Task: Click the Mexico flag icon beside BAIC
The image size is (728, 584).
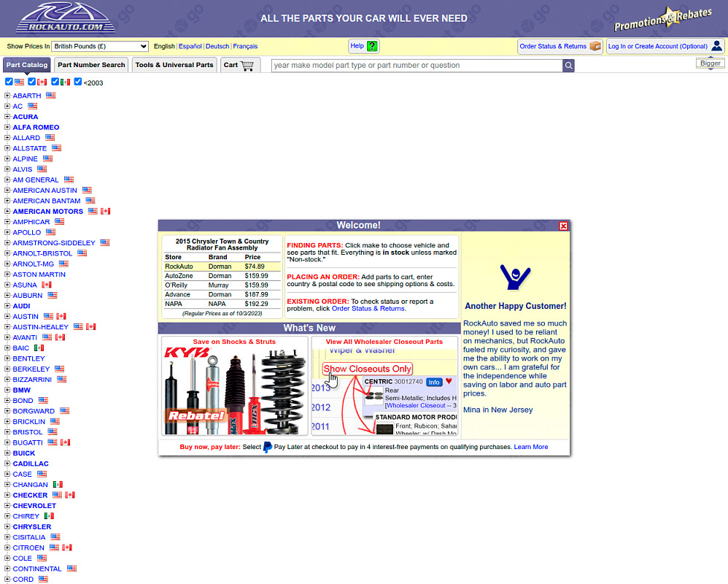Action: (39, 348)
